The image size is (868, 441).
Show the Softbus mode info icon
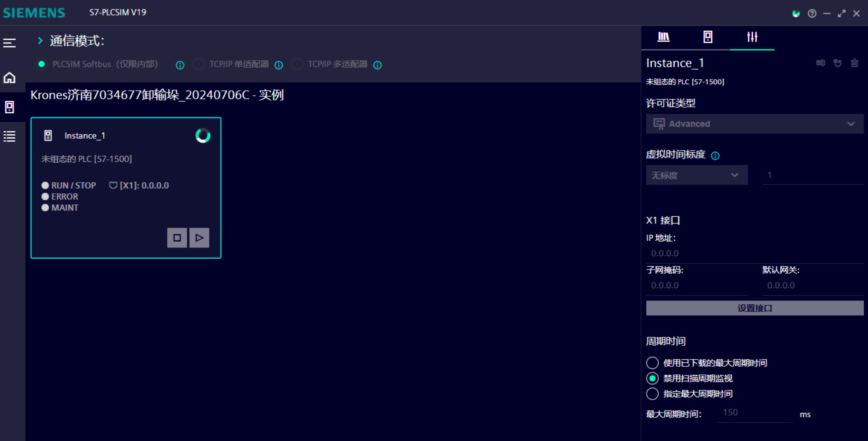tap(180, 65)
